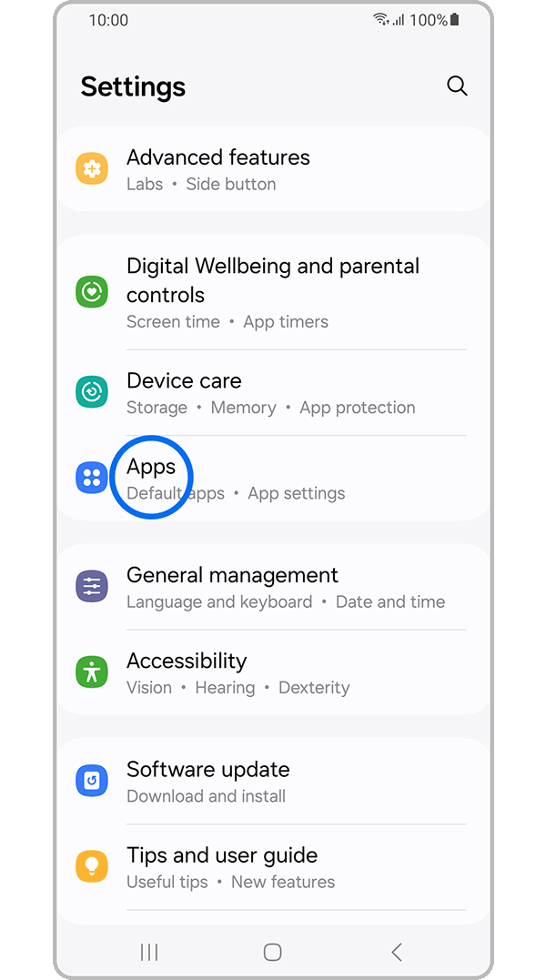The width and height of the screenshot is (546, 980).
Task: Open Software update option
Action: click(x=273, y=782)
